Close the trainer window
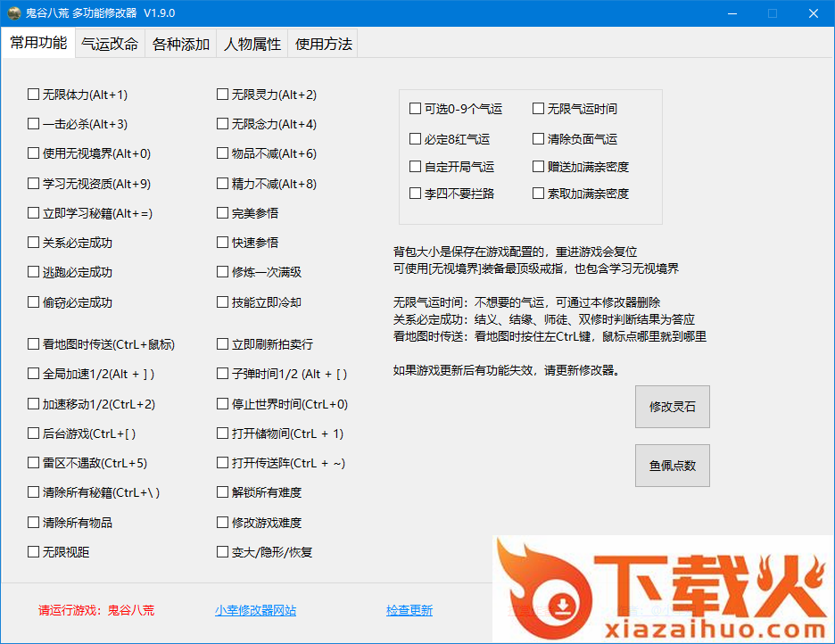 [814, 13]
